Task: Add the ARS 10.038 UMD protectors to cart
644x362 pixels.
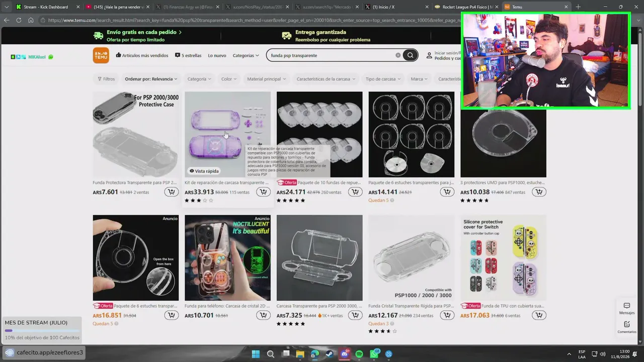Action: 539,192
